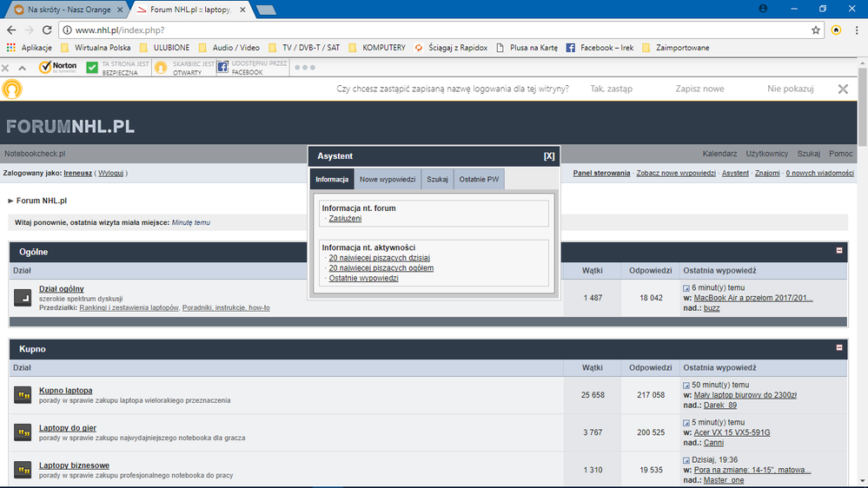Select Nowe wypowiedzi tab in Asystent
868x488 pixels.
[388, 179]
